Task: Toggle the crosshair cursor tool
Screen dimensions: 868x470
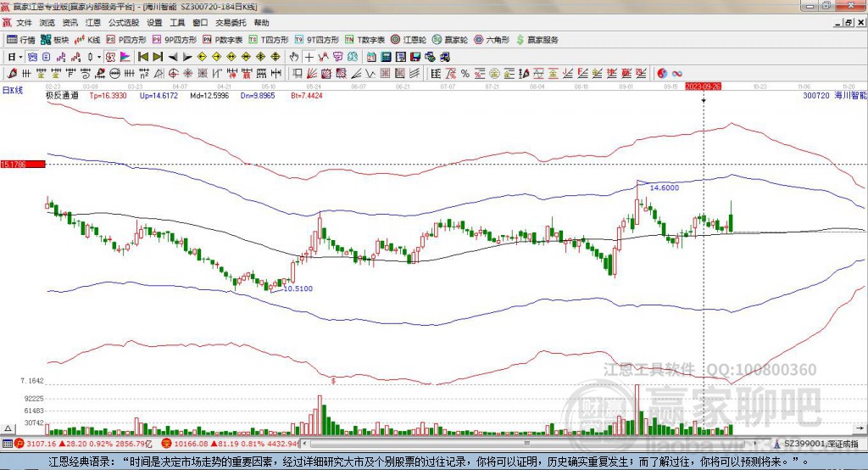Action: [309, 57]
